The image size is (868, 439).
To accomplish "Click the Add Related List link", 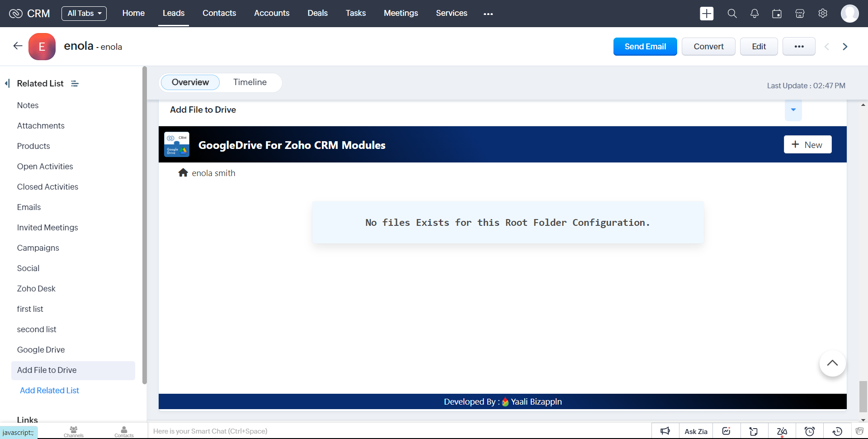I will pyautogui.click(x=50, y=391).
